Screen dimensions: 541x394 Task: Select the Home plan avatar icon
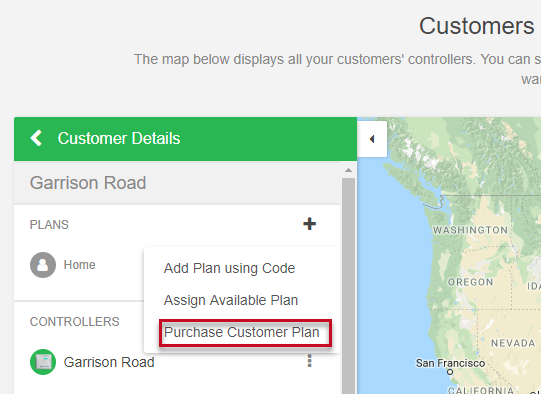(43, 265)
